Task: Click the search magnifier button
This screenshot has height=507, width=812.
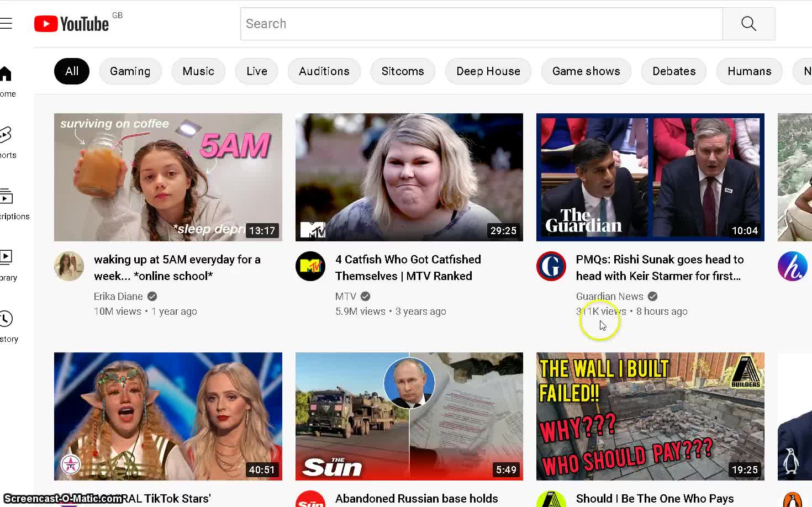Action: click(x=748, y=24)
